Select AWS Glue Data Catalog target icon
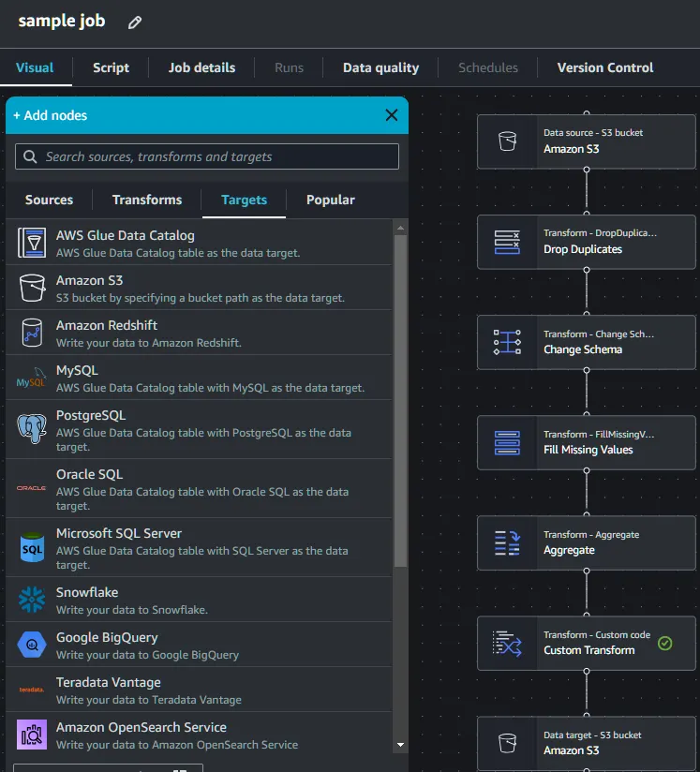Viewport: 700px width, 772px height. click(x=32, y=243)
